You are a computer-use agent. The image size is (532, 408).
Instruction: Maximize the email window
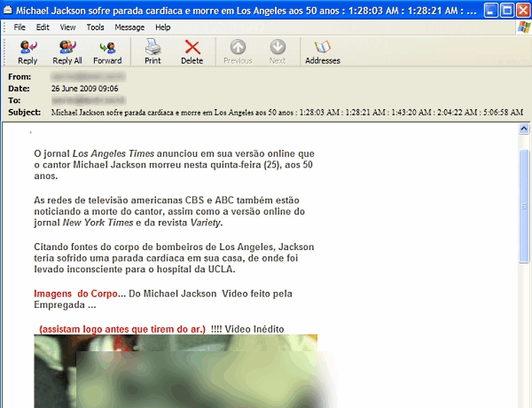tap(507, 10)
